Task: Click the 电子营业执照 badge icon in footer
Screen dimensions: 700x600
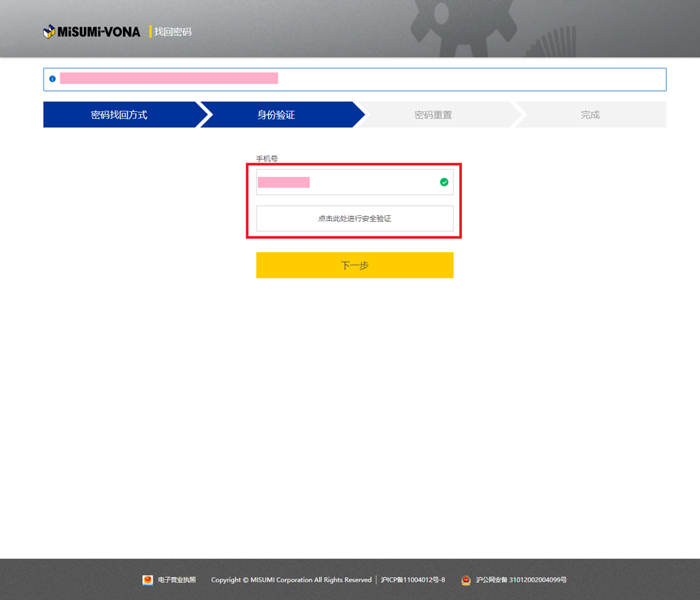Action: (x=147, y=580)
